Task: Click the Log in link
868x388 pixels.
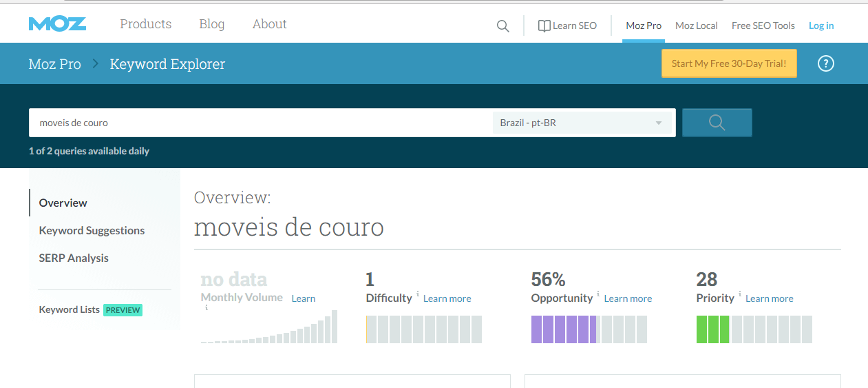Action: click(x=821, y=25)
